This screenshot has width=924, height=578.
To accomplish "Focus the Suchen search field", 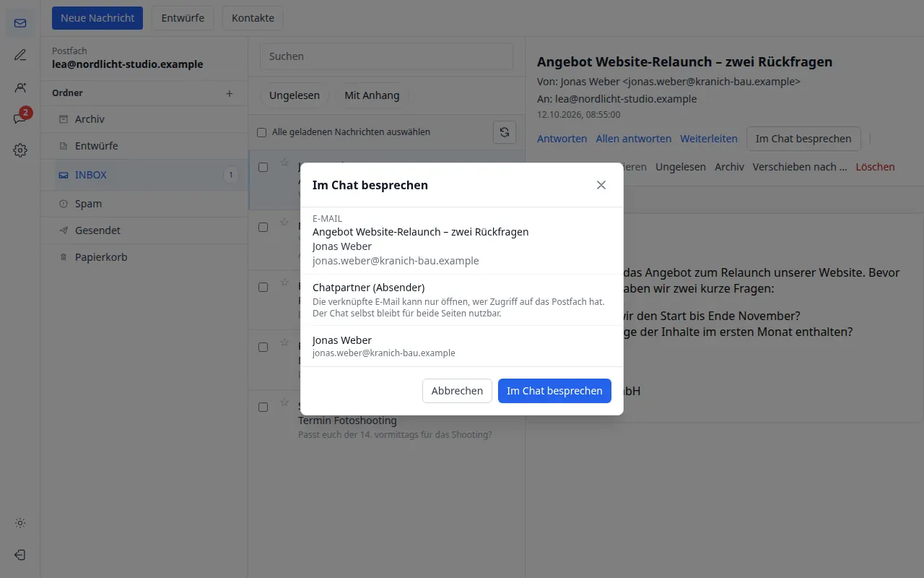I will (386, 56).
